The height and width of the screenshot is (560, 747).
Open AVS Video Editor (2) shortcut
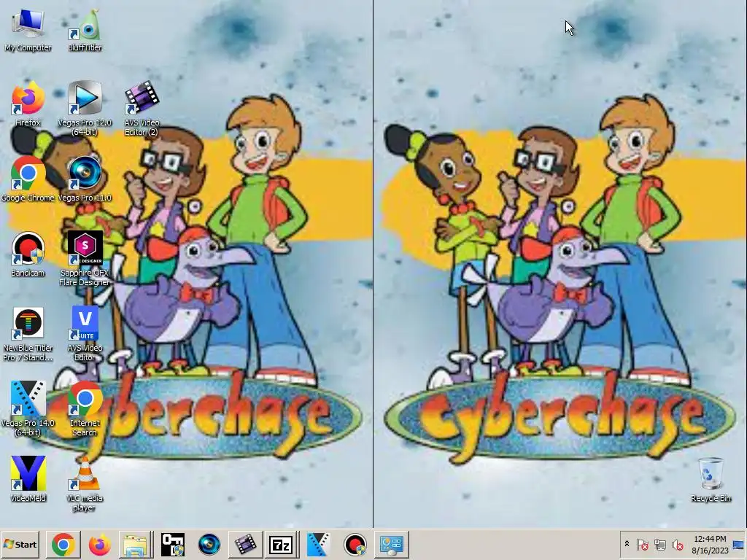click(142, 109)
